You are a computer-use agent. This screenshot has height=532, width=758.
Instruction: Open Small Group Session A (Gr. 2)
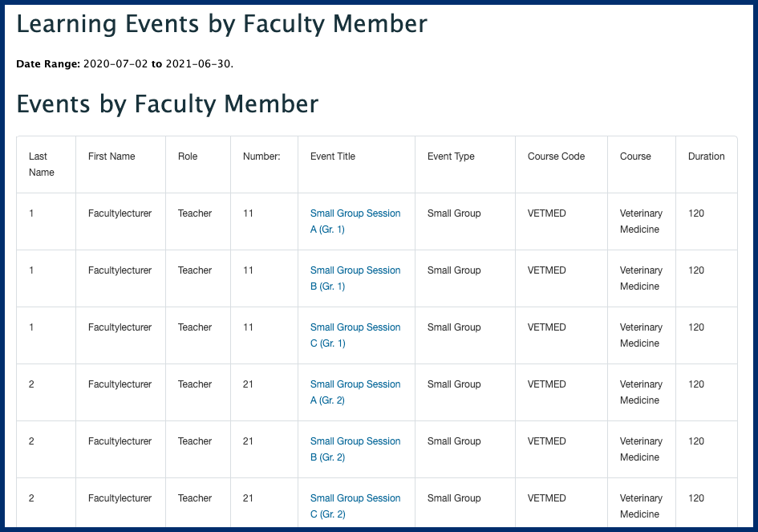355,392
